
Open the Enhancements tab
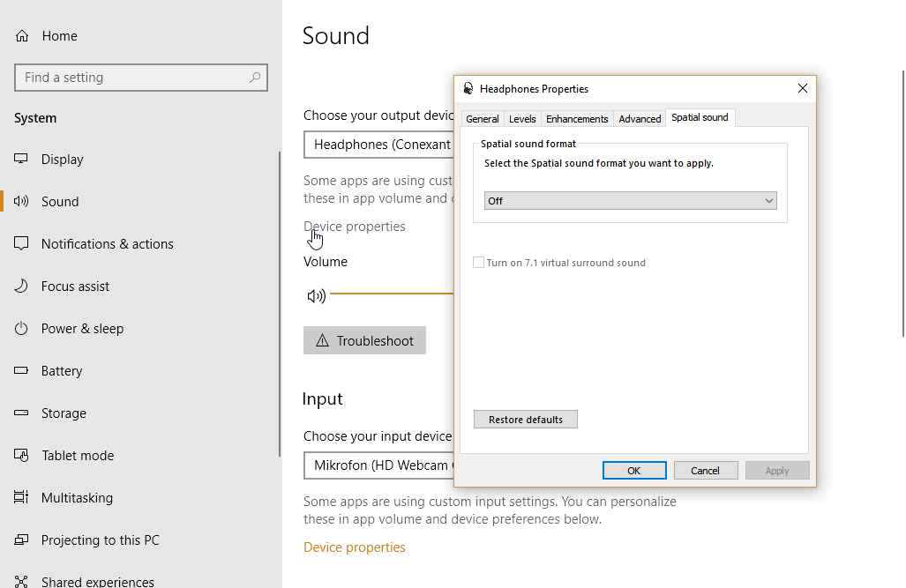coord(577,119)
